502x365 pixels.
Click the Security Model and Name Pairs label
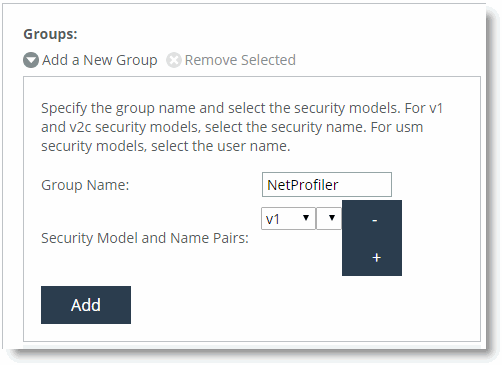145,238
